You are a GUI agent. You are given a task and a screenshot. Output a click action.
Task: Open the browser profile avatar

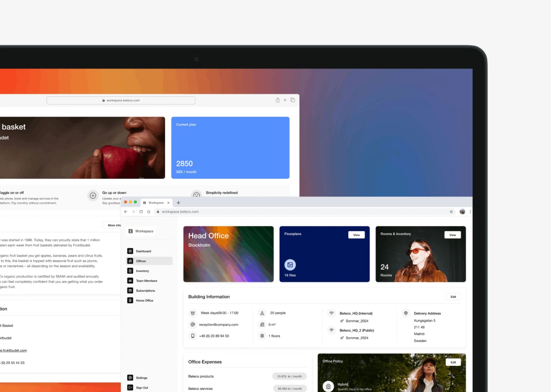462,212
